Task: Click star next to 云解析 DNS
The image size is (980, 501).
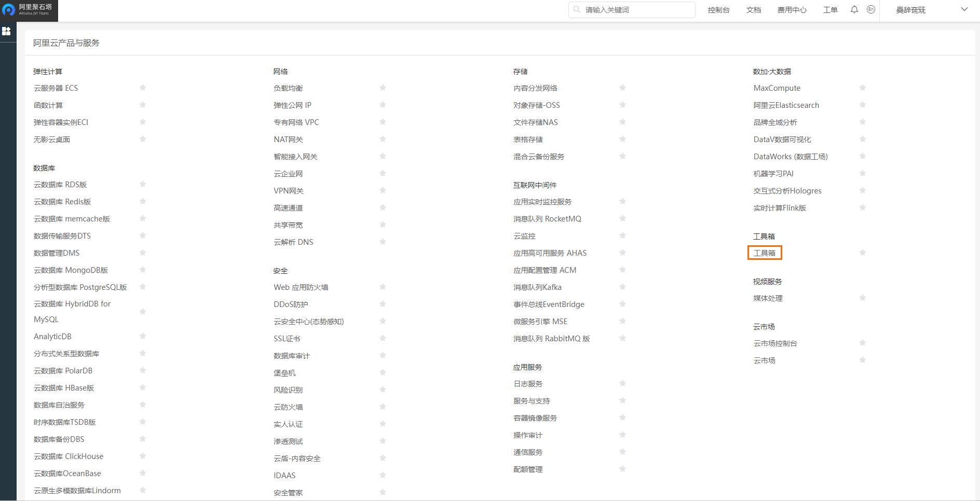Action: point(383,242)
